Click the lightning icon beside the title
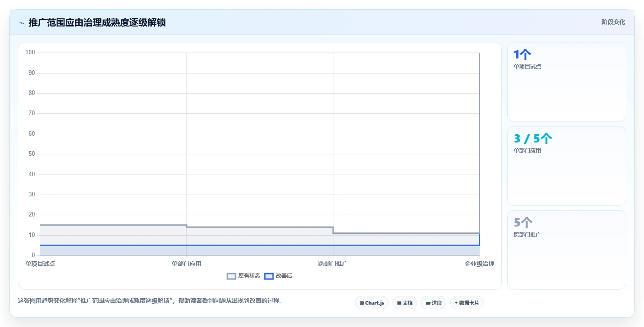 21,23
